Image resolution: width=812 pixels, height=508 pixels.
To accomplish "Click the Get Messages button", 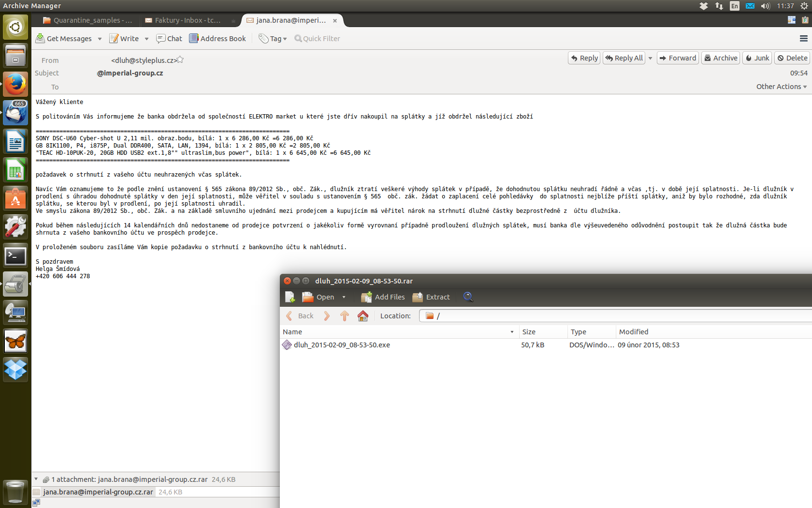I will click(64, 39).
